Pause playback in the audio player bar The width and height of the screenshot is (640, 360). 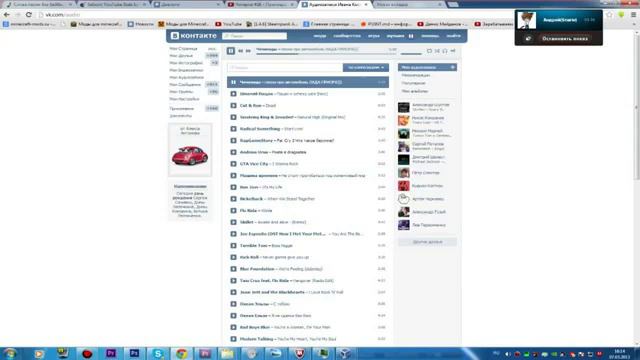coord(231,51)
